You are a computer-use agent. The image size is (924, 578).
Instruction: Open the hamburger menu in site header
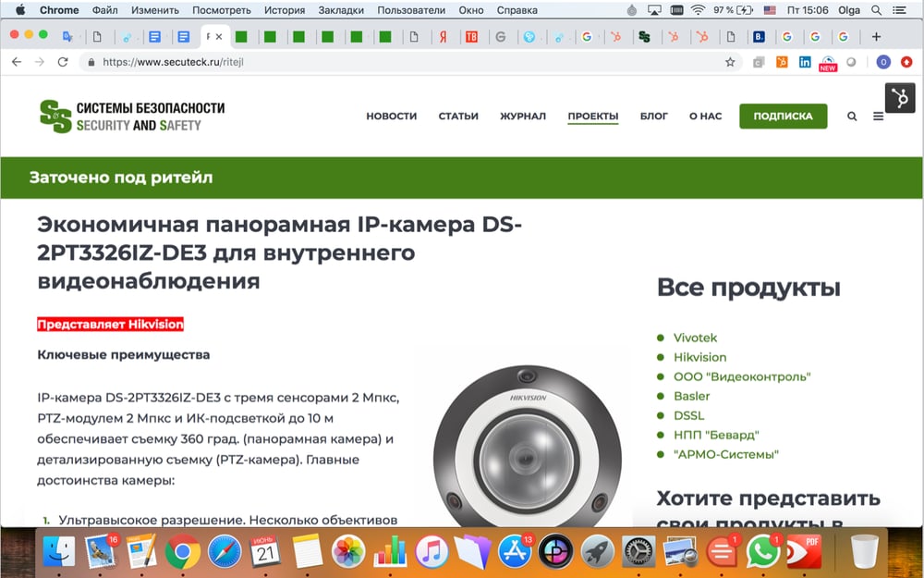[878, 117]
